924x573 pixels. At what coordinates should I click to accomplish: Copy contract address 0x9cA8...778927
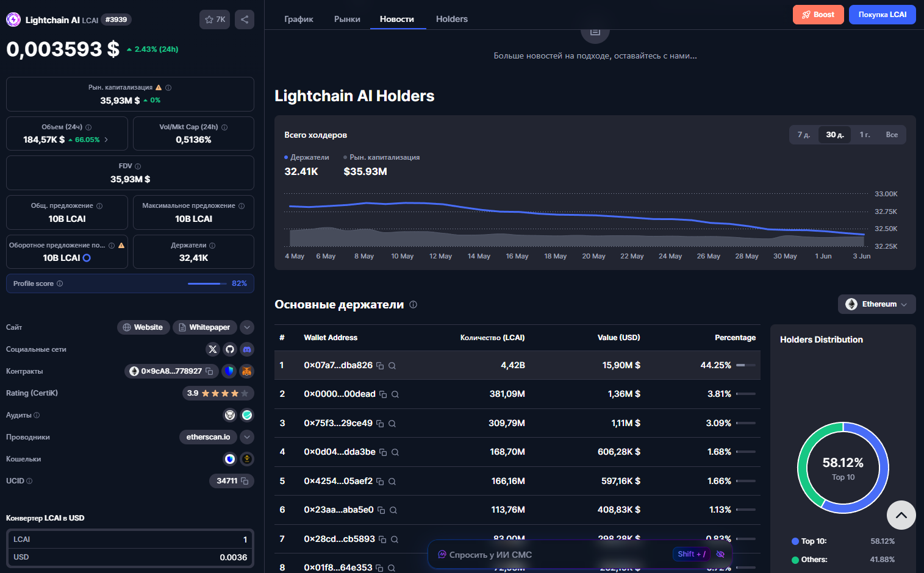tap(209, 371)
